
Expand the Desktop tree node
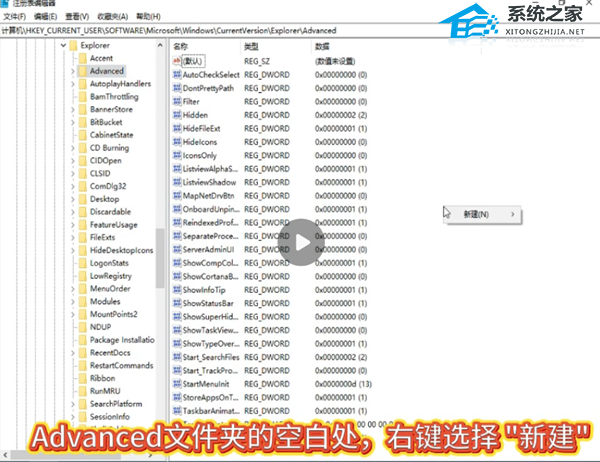[x=73, y=199]
